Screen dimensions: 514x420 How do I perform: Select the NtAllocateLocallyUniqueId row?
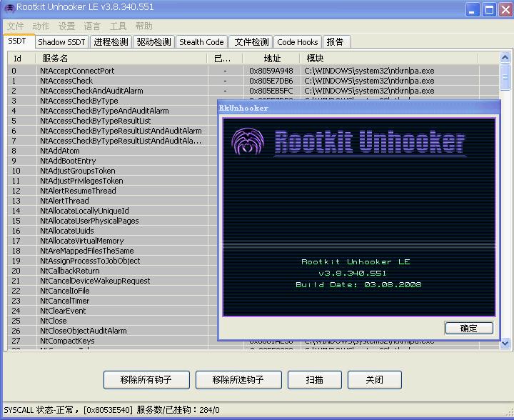(113, 211)
